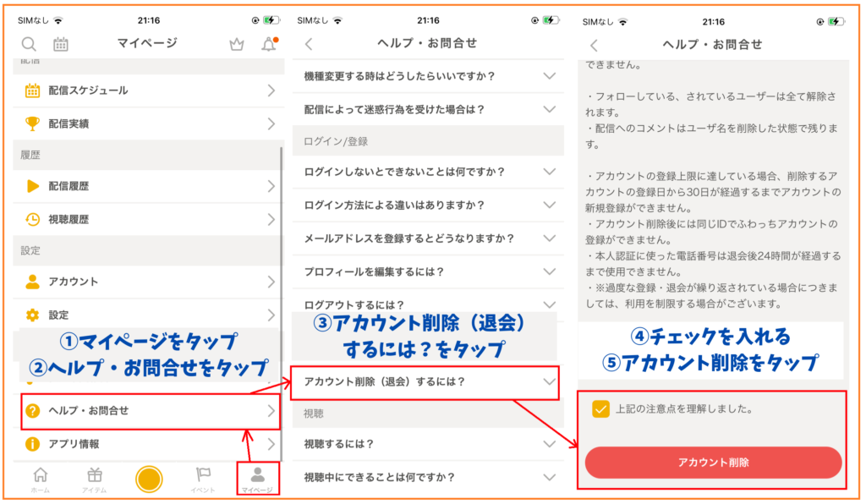The width and height of the screenshot is (866, 504).
Task: Tap the マイページ title text
Action: click(x=147, y=43)
